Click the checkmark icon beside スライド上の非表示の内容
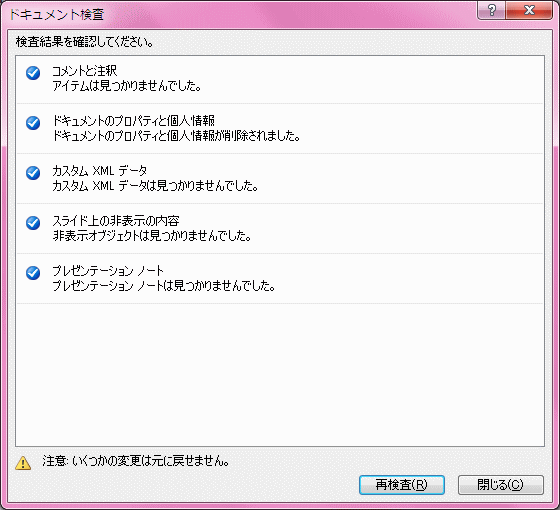560x510 pixels. point(33,223)
